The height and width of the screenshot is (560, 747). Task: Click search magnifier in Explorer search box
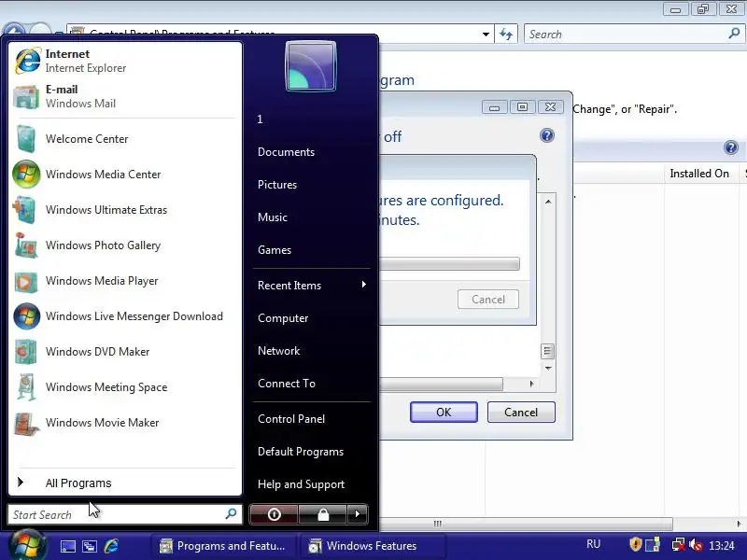[x=734, y=34]
